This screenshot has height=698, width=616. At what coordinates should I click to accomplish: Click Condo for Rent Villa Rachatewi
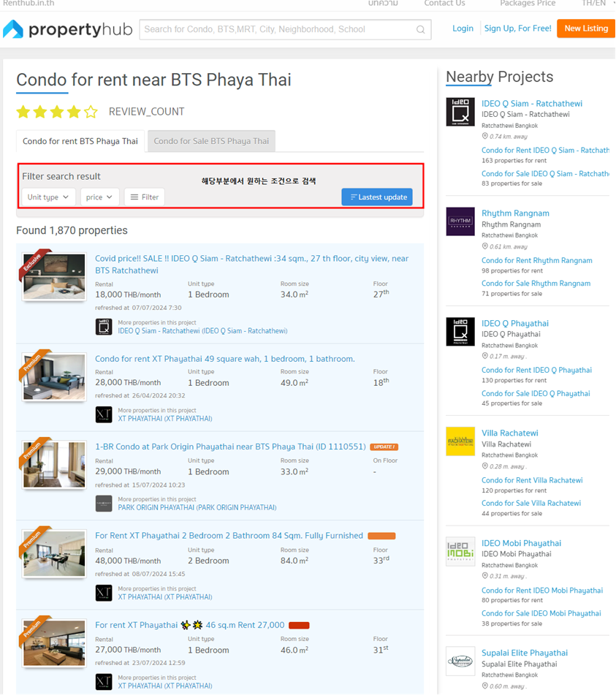(532, 480)
